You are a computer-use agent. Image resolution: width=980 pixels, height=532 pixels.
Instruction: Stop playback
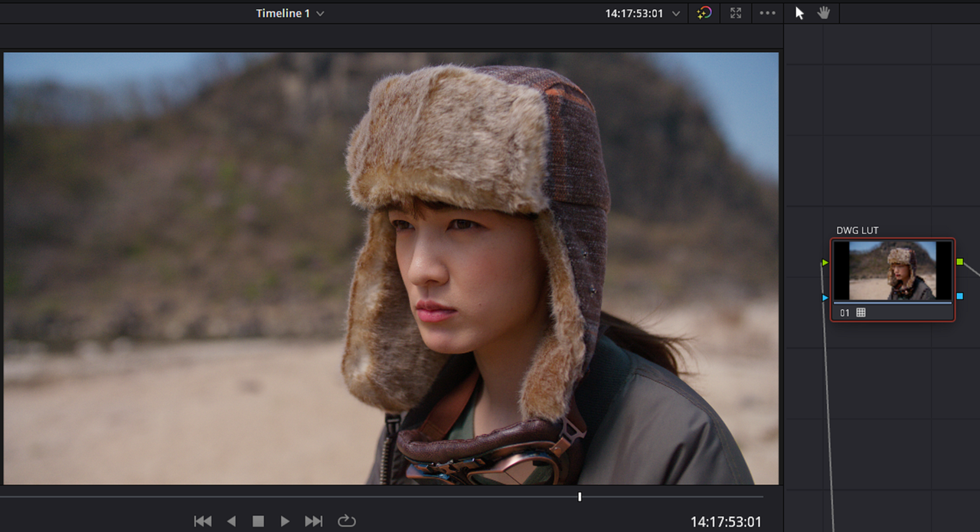(x=258, y=521)
